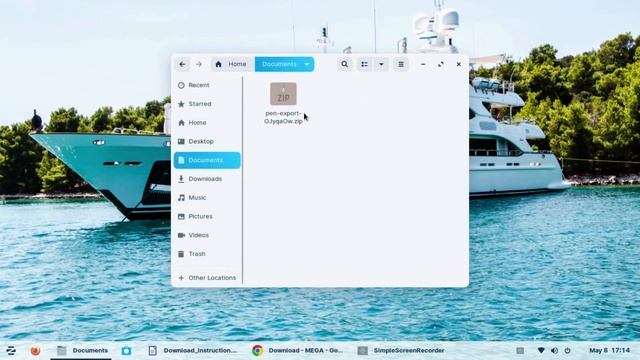The image size is (640, 360).
Task: Click the star icon beside Starred
Action: (x=181, y=104)
